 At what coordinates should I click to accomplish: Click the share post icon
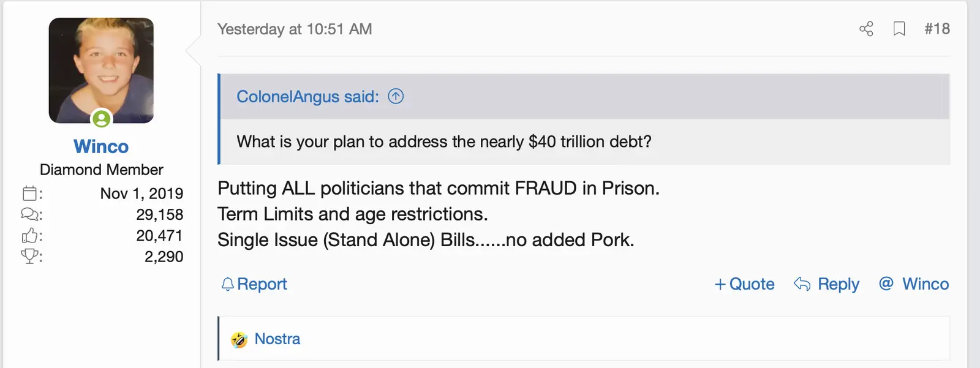866,29
